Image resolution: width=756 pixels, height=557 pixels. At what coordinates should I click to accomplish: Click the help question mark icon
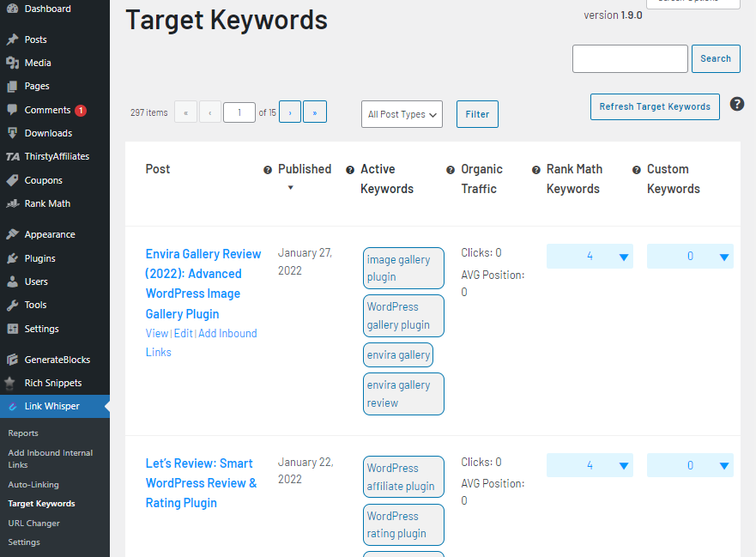click(x=737, y=103)
